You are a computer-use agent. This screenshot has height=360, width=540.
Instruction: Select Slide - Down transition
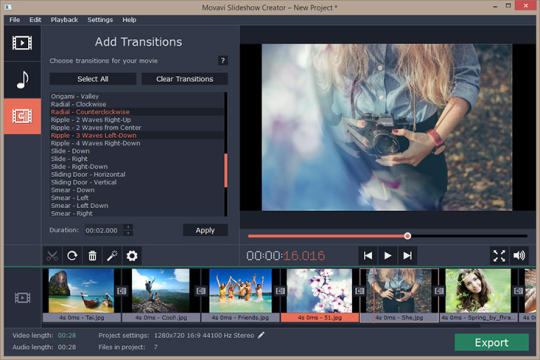137,151
